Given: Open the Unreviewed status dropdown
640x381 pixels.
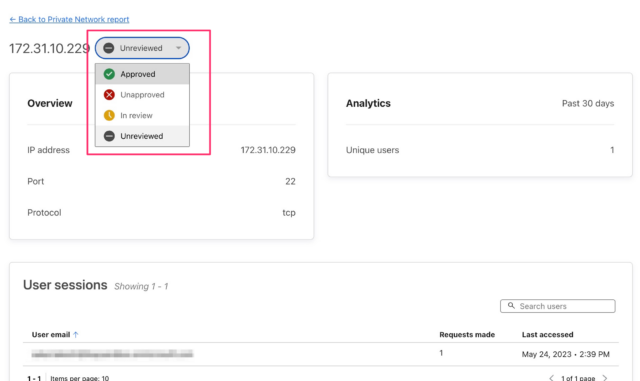Looking at the screenshot, I should pyautogui.click(x=142, y=48).
